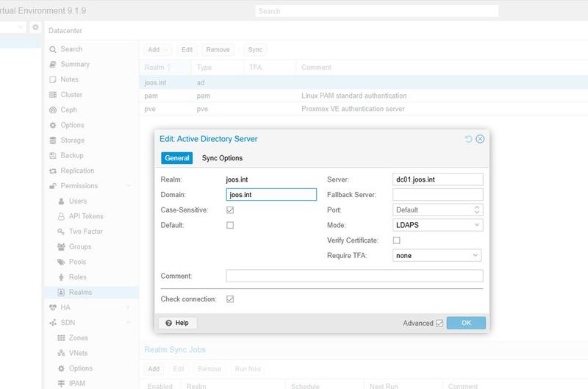Select the pam realm row
Screen dimensions: 588x389
coord(363,96)
